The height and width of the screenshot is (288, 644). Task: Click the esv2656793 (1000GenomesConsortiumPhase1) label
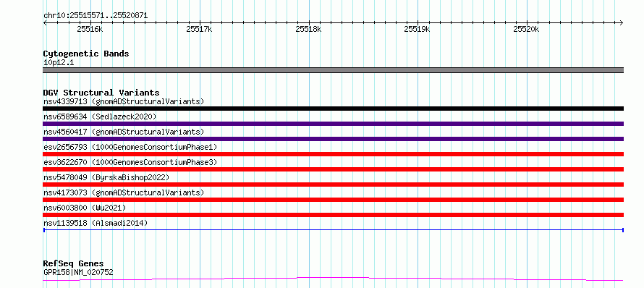pyautogui.click(x=130, y=147)
